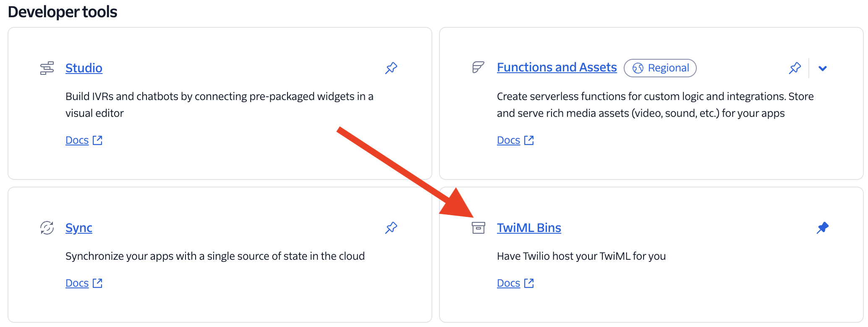Click external link icon beside TwiML Bins Docs
The width and height of the screenshot is (868, 327).
coord(529,283)
